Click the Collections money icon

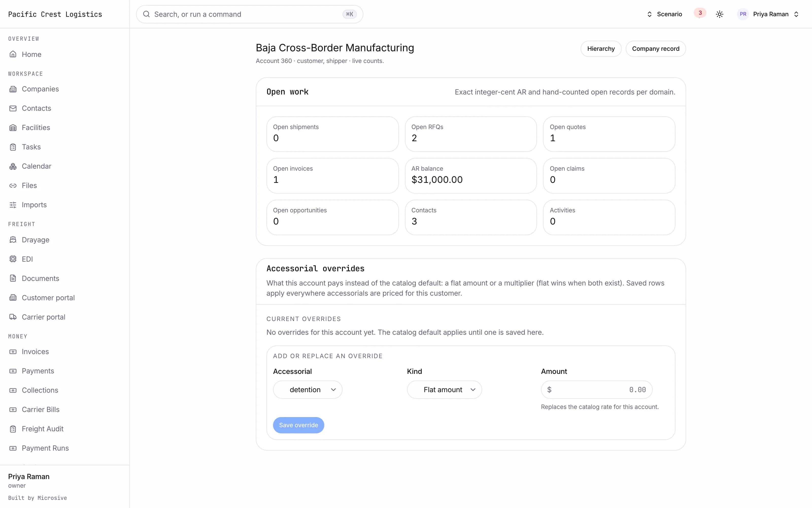(13, 390)
